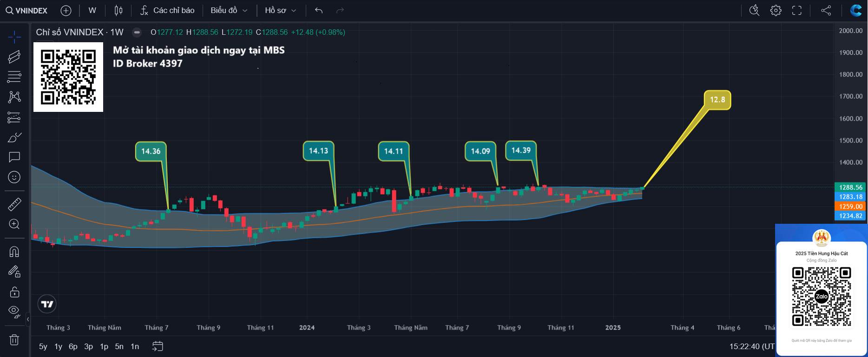Select the 1n time range
This screenshot has width=868, height=357.
[135, 346]
